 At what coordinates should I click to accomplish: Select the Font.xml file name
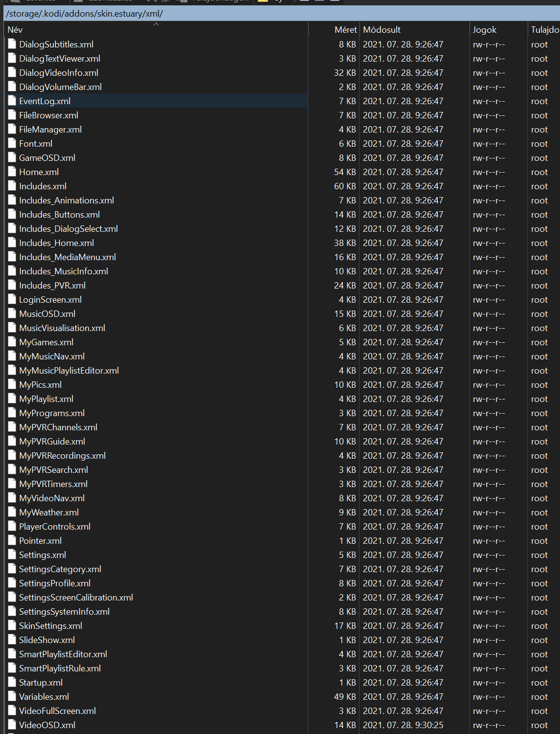point(36,143)
